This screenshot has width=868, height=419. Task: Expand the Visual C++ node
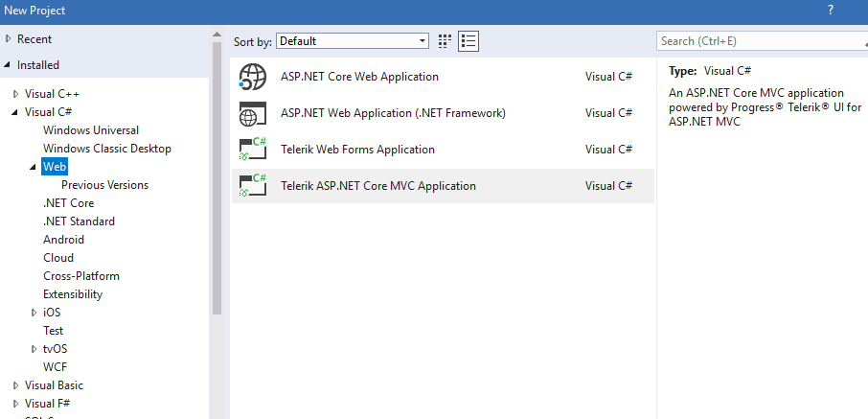[x=16, y=94]
